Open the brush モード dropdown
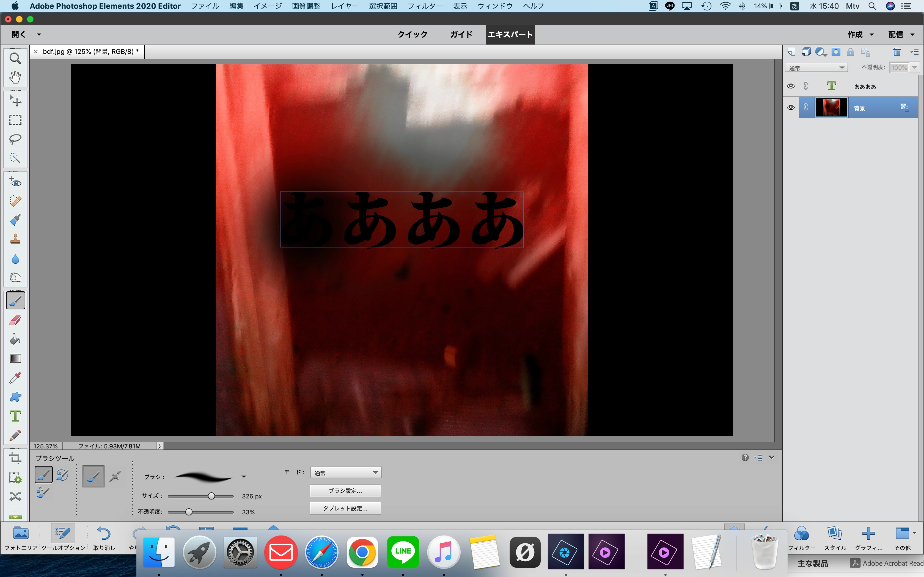The height and width of the screenshot is (577, 924). 346,472
